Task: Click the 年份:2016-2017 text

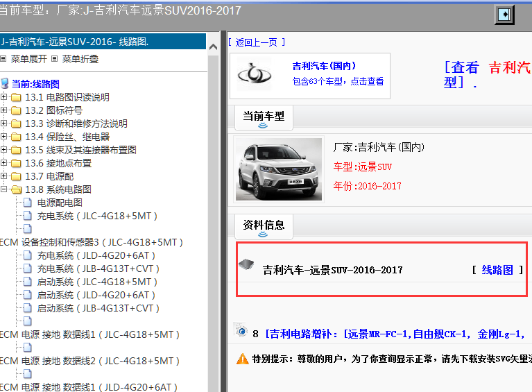Action: (367, 186)
